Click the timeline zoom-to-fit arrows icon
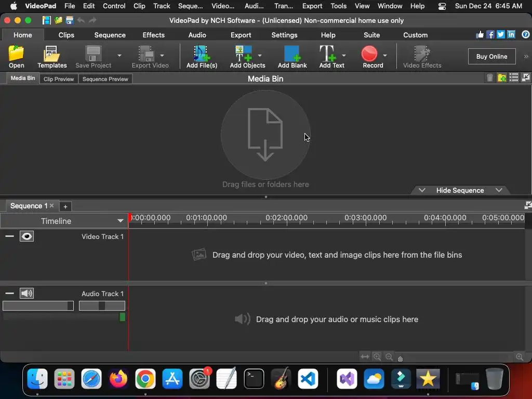The image size is (532, 399). pos(365,356)
